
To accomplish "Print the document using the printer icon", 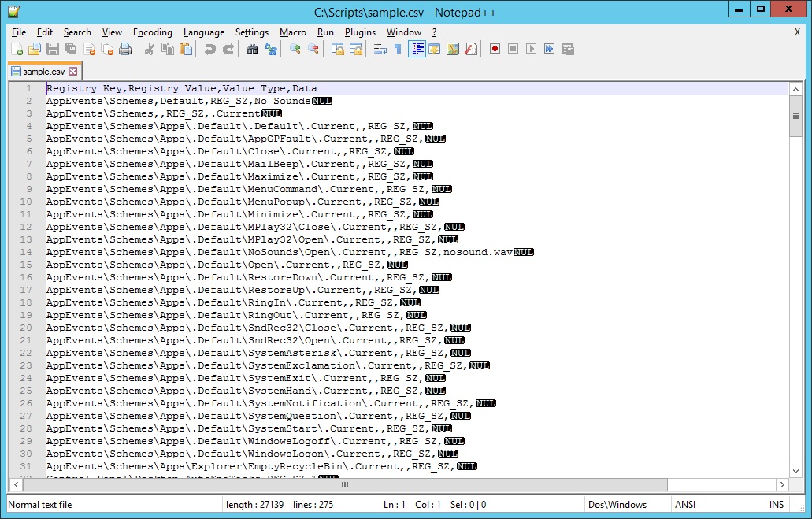I will click(124, 49).
